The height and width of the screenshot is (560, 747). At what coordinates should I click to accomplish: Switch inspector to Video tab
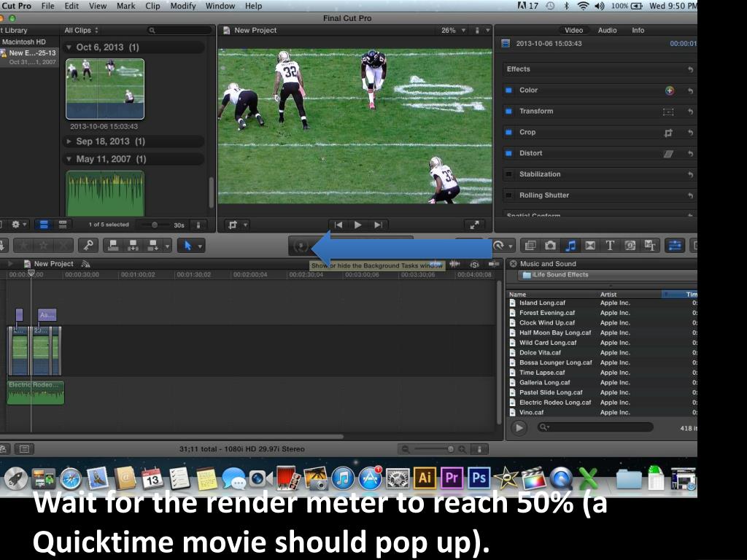pyautogui.click(x=573, y=30)
